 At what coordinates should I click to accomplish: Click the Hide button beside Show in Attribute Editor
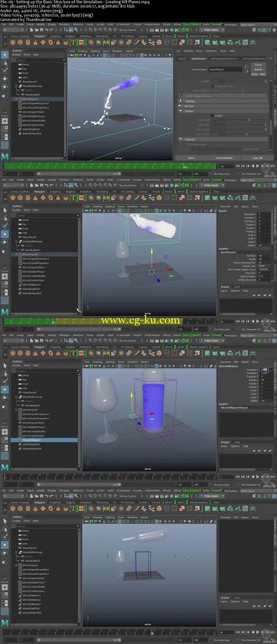(262, 75)
